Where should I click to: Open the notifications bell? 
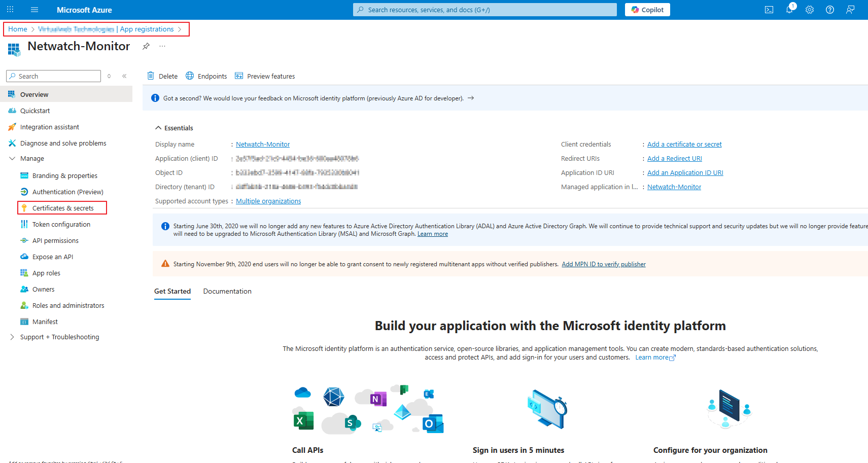(x=790, y=10)
